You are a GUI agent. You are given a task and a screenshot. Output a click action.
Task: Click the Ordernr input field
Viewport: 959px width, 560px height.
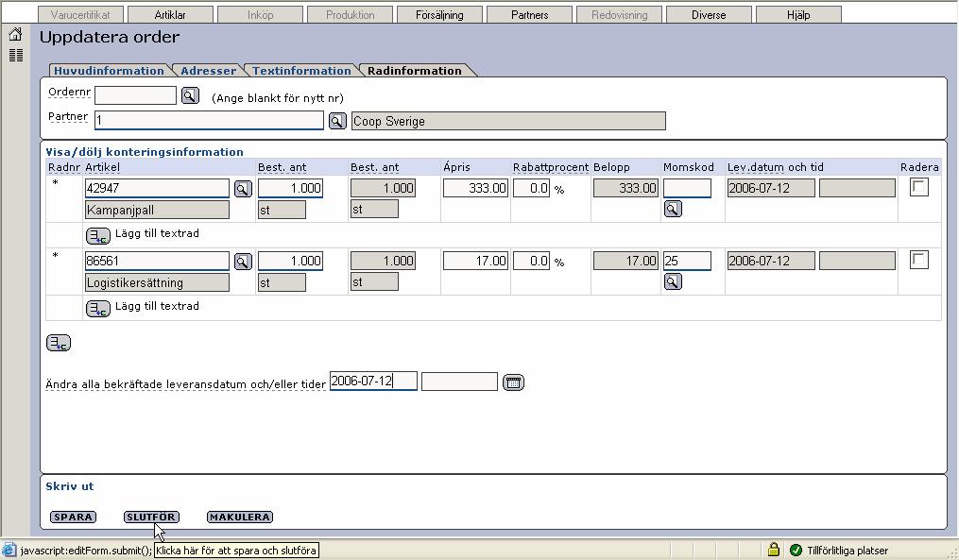135,95
